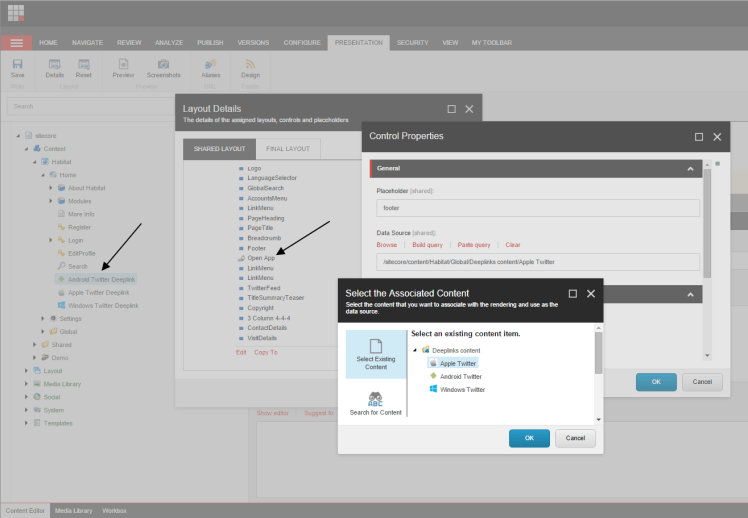Select Android Twitter Deeplink in content tree
748x518 pixels.
pyautogui.click(x=96, y=280)
